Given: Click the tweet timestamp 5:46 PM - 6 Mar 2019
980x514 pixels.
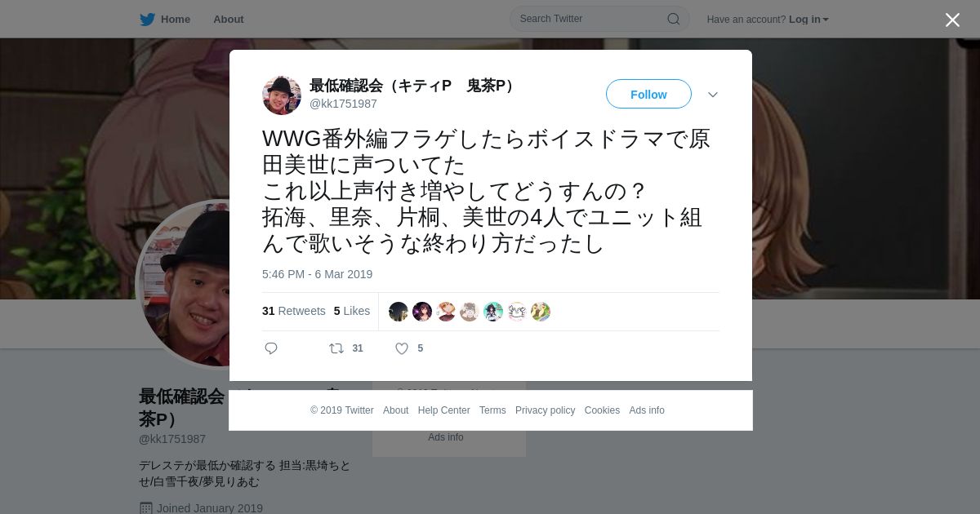Looking at the screenshot, I should (x=317, y=274).
